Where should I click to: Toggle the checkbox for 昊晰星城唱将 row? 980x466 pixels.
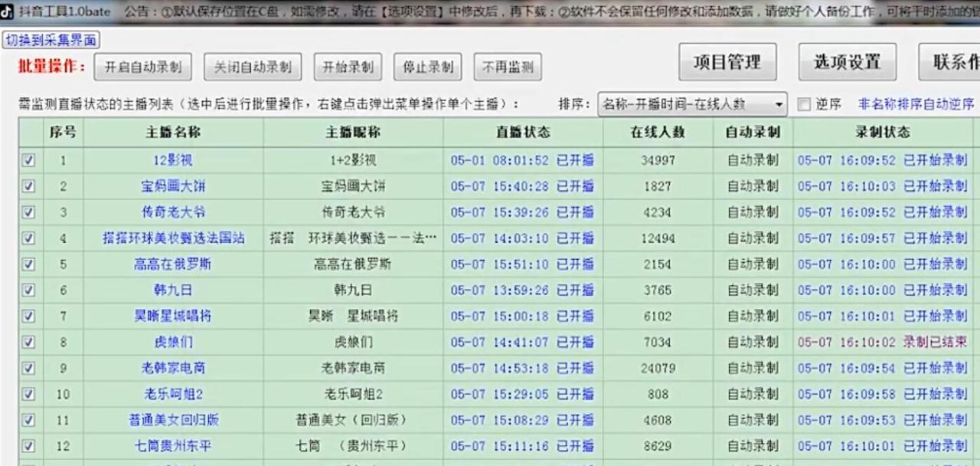click(28, 316)
